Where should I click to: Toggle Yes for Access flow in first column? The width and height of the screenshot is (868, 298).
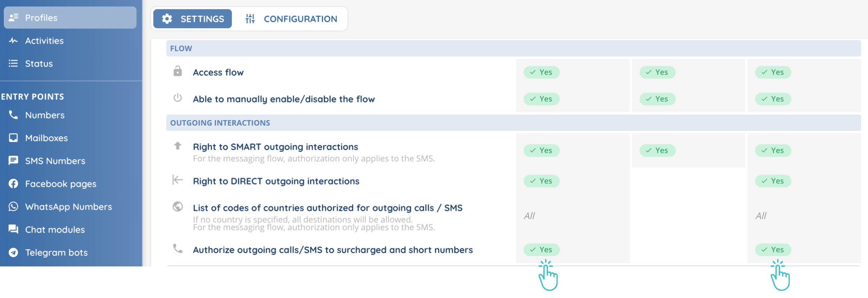[x=541, y=72]
